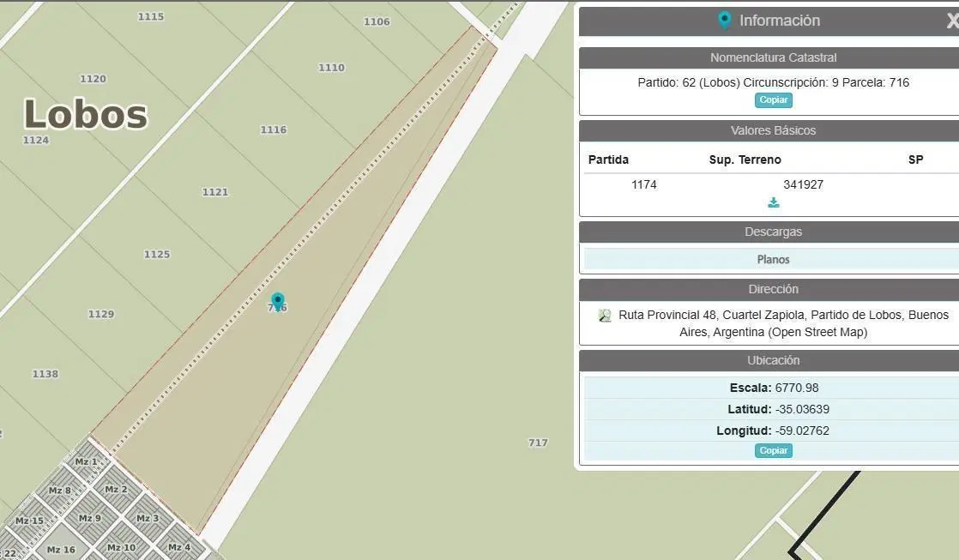Select the Partida value 1174

(644, 184)
